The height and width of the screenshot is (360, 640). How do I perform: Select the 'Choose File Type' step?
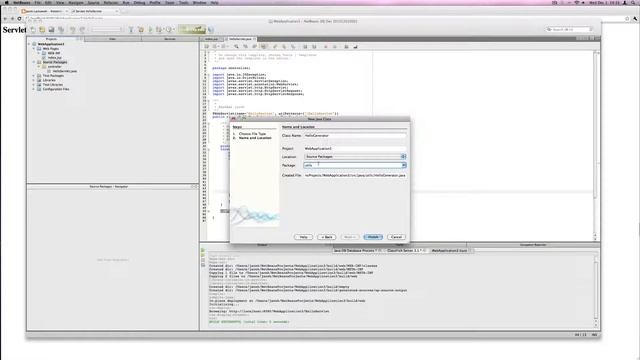pyautogui.click(x=252, y=134)
